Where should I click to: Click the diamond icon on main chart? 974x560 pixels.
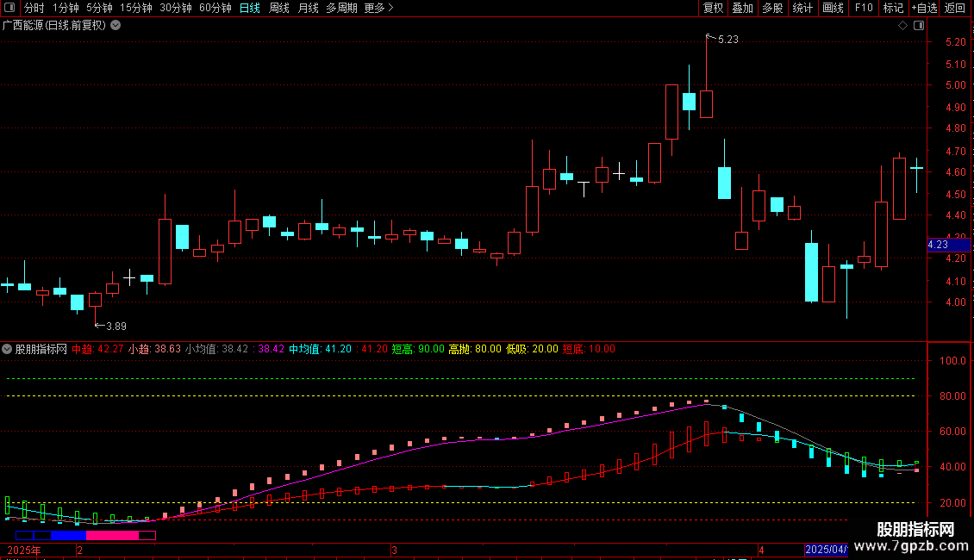tap(902, 26)
